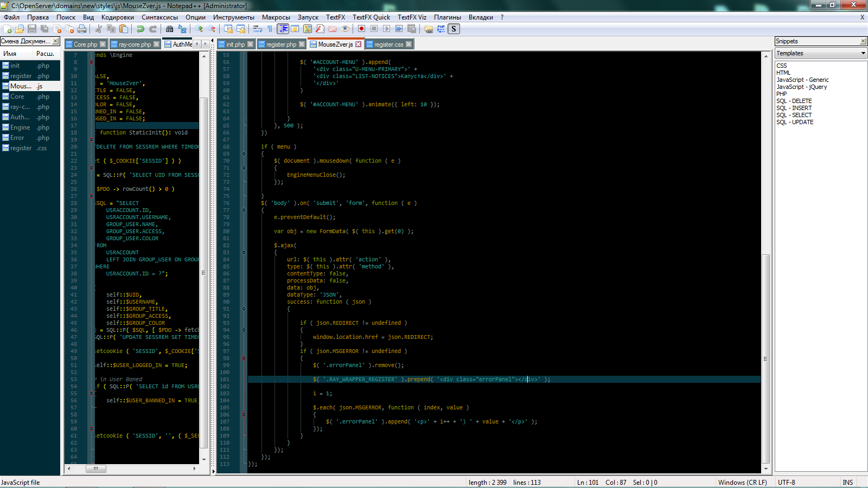Close the MouseZver.js tab
Image resolution: width=868 pixels, height=488 pixels.
[358, 44]
